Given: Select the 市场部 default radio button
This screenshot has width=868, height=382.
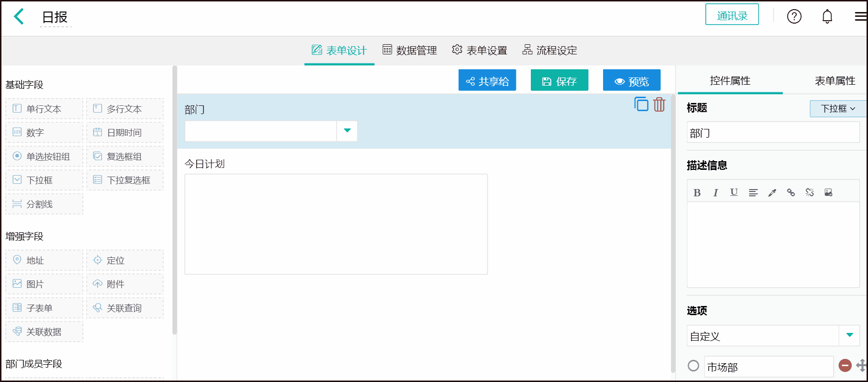Looking at the screenshot, I should tap(693, 366).
